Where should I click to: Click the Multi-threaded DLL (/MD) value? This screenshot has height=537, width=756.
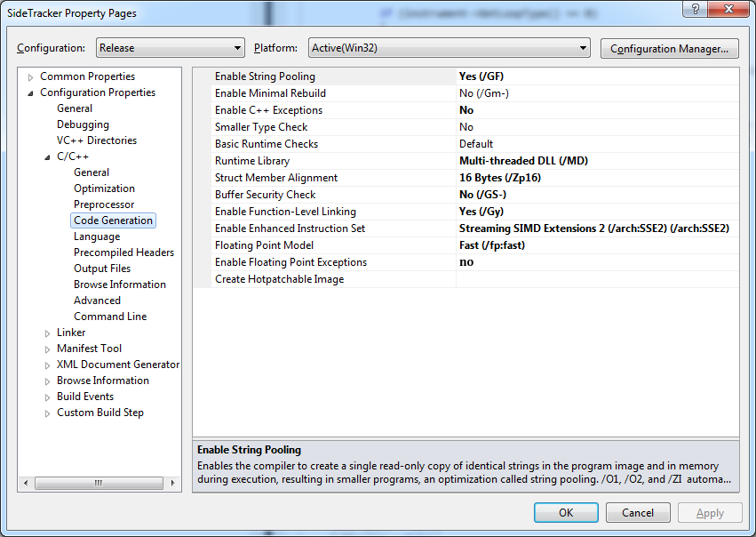(x=523, y=161)
